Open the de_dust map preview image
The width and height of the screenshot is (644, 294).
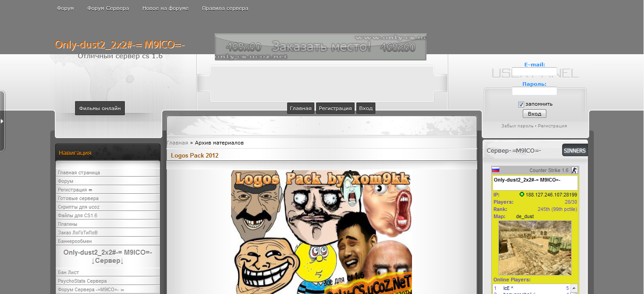click(535, 248)
